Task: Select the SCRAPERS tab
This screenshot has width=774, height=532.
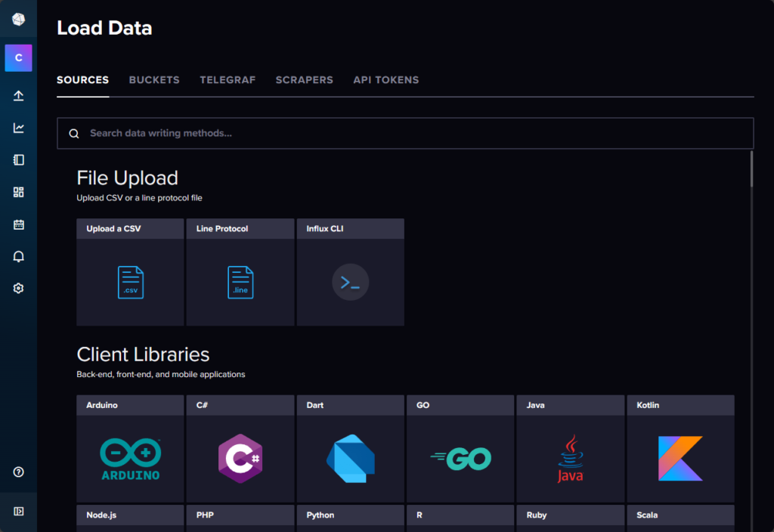Action: pos(304,79)
